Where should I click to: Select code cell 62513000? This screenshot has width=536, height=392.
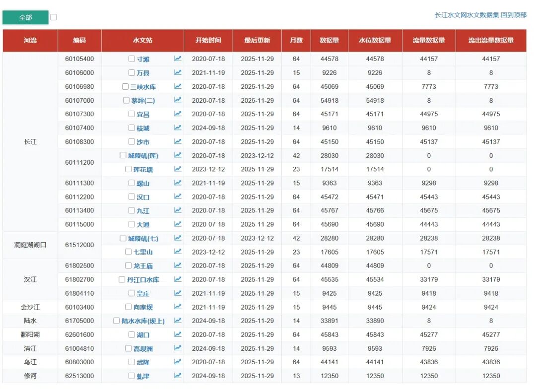click(79, 376)
